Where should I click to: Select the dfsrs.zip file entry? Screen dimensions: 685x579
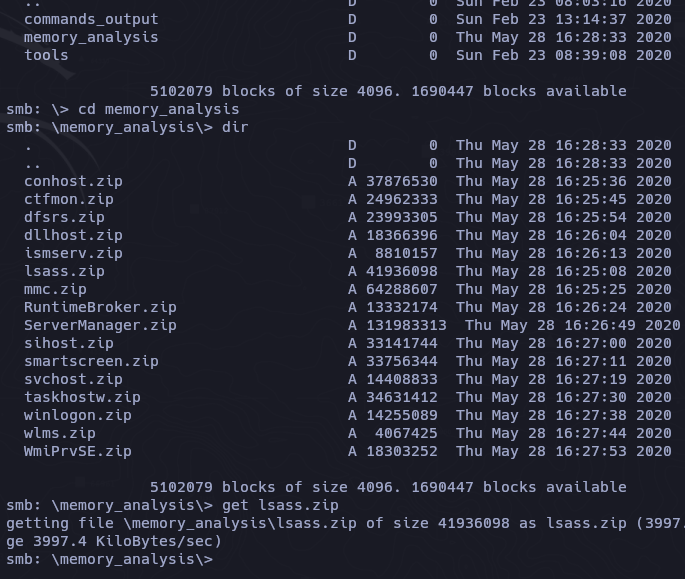(x=64, y=217)
